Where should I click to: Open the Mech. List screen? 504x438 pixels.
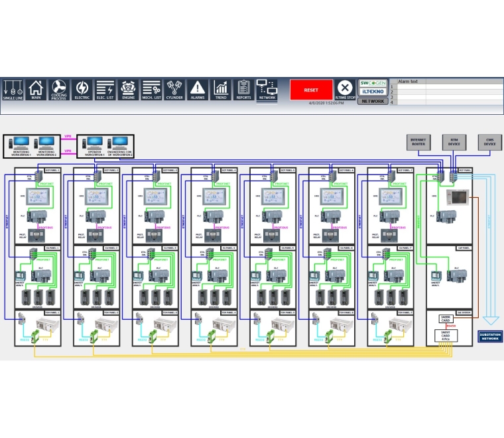click(x=152, y=90)
